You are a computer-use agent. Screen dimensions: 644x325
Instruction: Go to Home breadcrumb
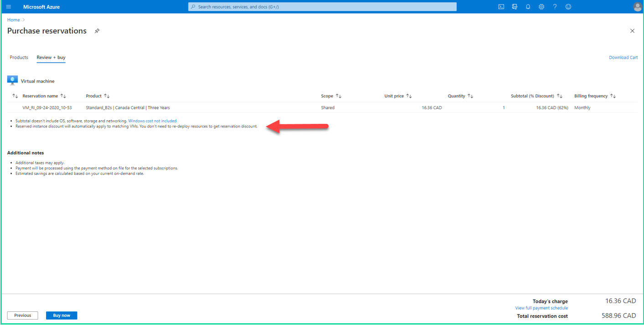(x=13, y=20)
